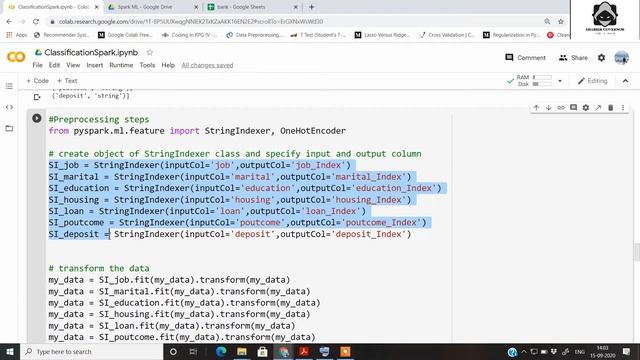Image resolution: width=640 pixels, height=360 pixels.
Task: Switch to the bank Google Sheets tab
Action: pyautogui.click(x=251, y=7)
